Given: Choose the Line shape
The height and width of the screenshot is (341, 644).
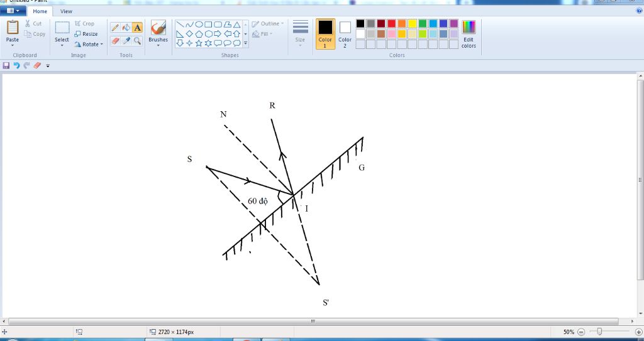Looking at the screenshot, I should click(x=180, y=24).
